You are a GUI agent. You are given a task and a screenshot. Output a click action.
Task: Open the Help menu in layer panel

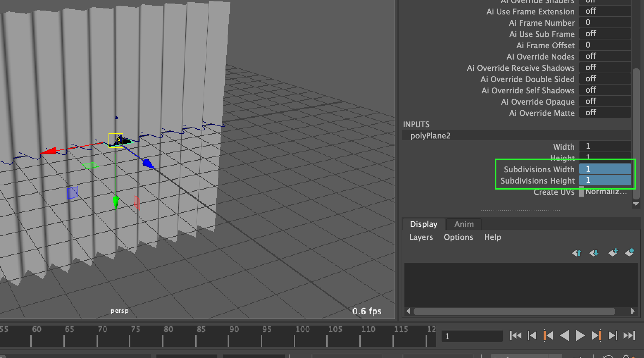(x=492, y=237)
